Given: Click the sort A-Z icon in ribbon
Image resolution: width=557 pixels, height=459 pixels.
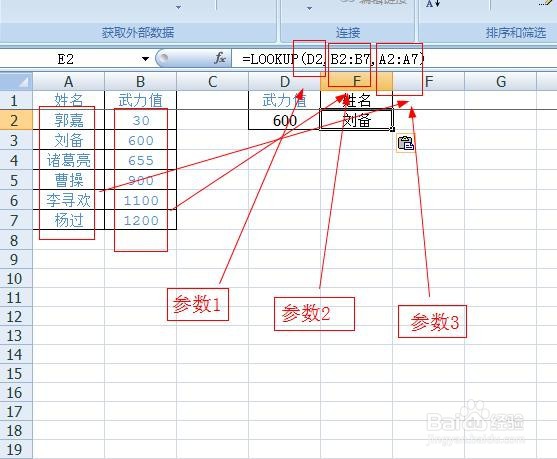Looking at the screenshot, I should click(x=433, y=4).
